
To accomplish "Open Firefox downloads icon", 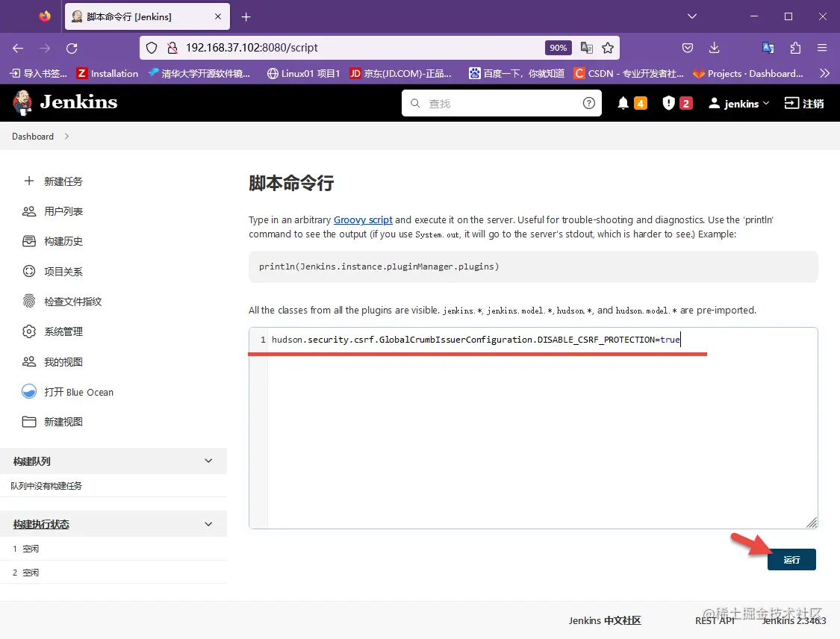I will coord(714,48).
